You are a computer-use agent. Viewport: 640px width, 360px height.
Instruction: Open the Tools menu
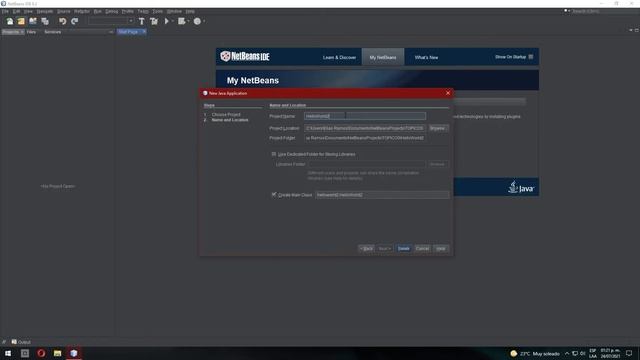[158, 11]
